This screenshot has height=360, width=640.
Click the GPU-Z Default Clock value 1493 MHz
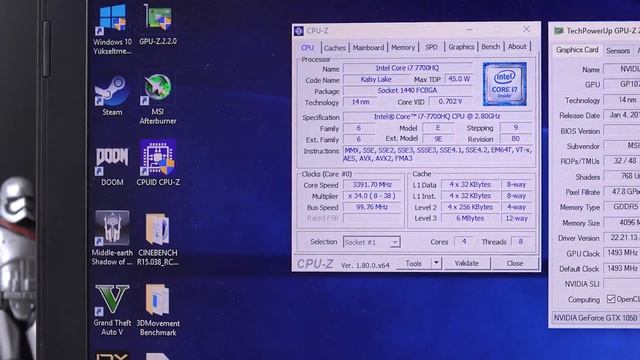click(622, 269)
